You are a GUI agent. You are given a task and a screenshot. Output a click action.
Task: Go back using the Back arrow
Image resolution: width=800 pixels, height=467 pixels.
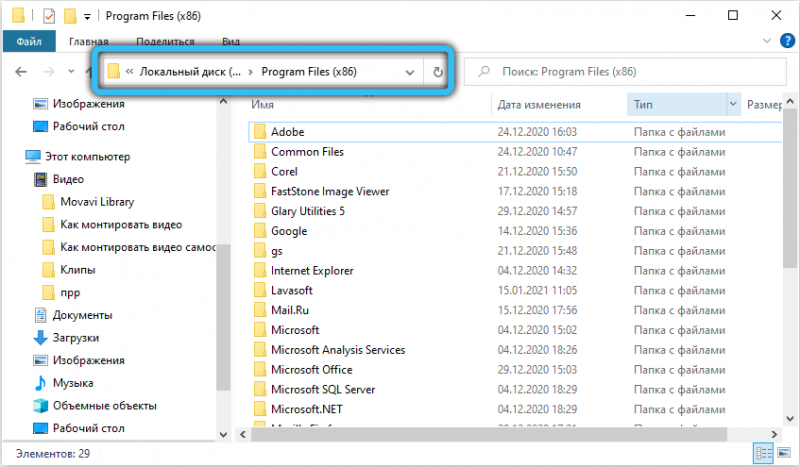[x=21, y=72]
